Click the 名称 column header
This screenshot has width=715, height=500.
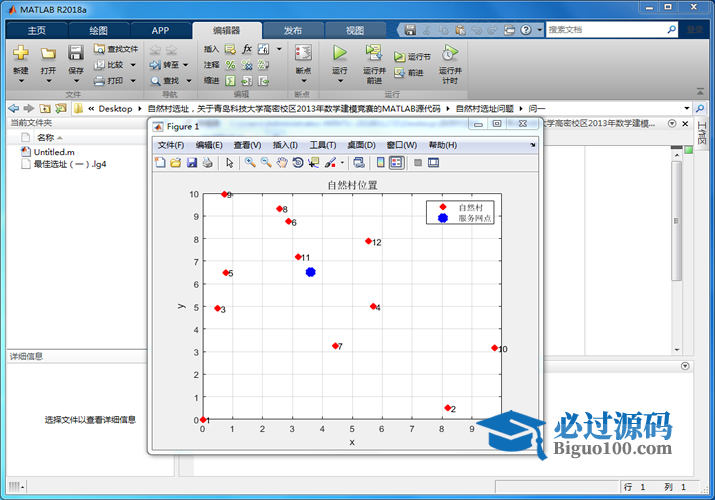(46, 138)
